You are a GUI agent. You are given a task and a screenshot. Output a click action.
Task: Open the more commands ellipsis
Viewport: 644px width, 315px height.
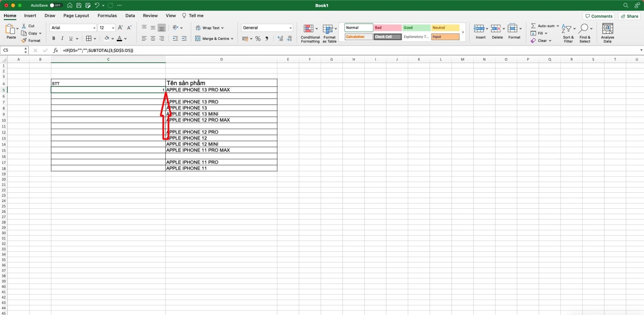120,5
